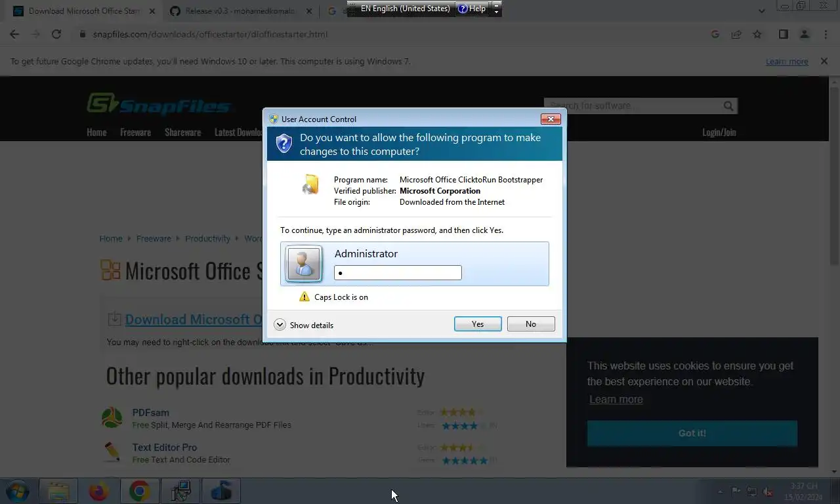Click Login/Join on SnapFiles
The height and width of the screenshot is (504, 840).
pos(719,132)
